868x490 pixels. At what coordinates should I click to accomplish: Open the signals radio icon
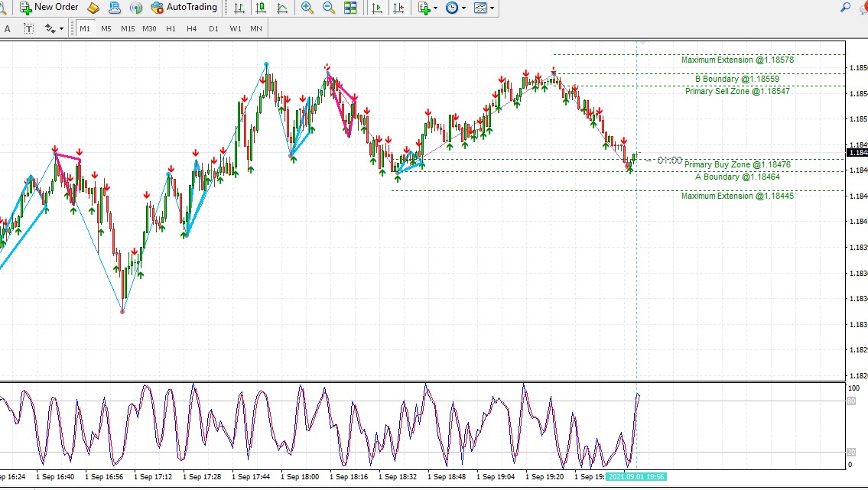tap(136, 8)
